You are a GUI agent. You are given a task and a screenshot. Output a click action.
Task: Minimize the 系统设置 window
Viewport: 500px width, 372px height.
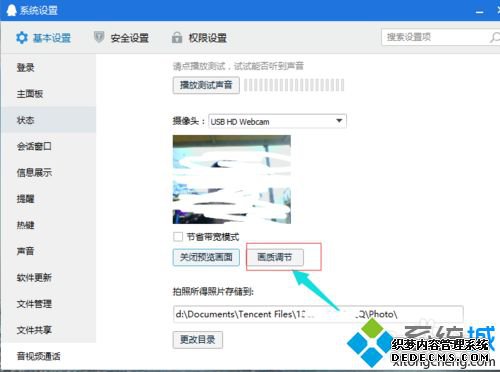(x=479, y=12)
